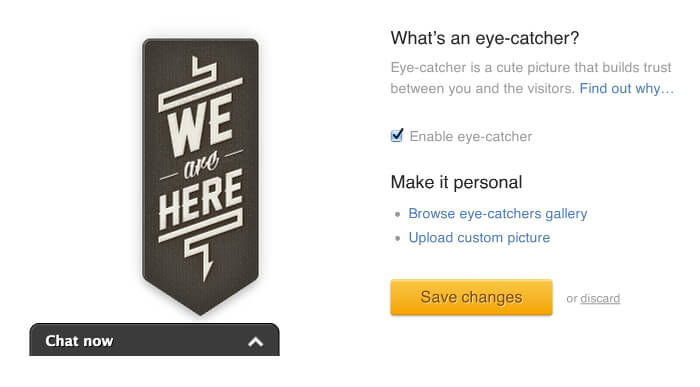Screen dimensions: 700x387
Task: Expand the chat window using the up chevron
Action: pos(255,342)
